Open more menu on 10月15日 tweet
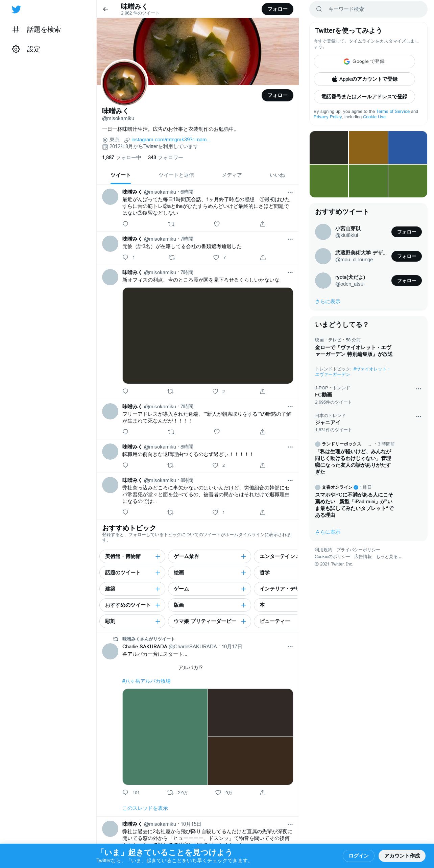This screenshot has height=868, width=434. point(290,824)
